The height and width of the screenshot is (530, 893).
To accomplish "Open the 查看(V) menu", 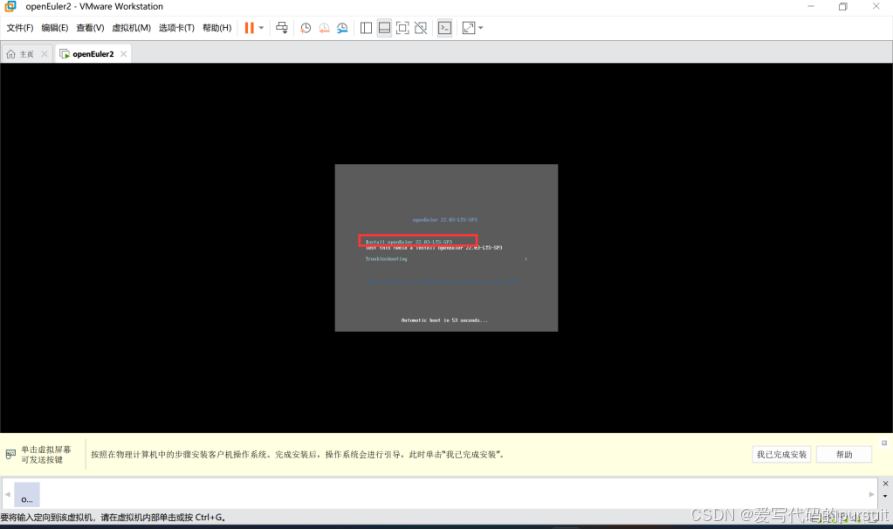I will point(90,28).
